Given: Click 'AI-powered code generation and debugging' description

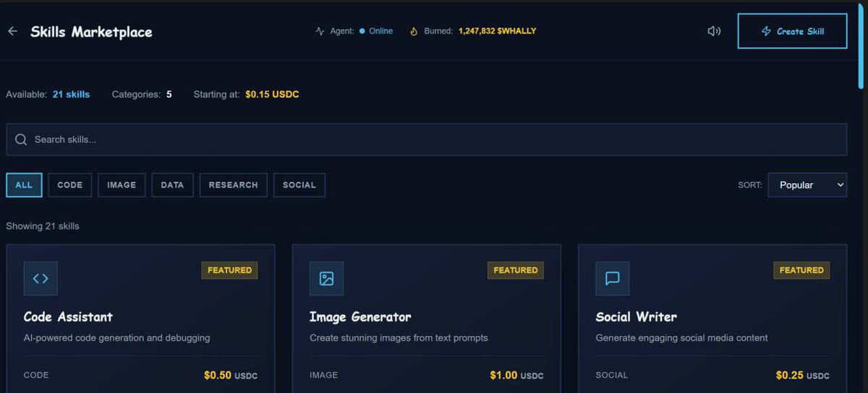Looking at the screenshot, I should [x=117, y=337].
